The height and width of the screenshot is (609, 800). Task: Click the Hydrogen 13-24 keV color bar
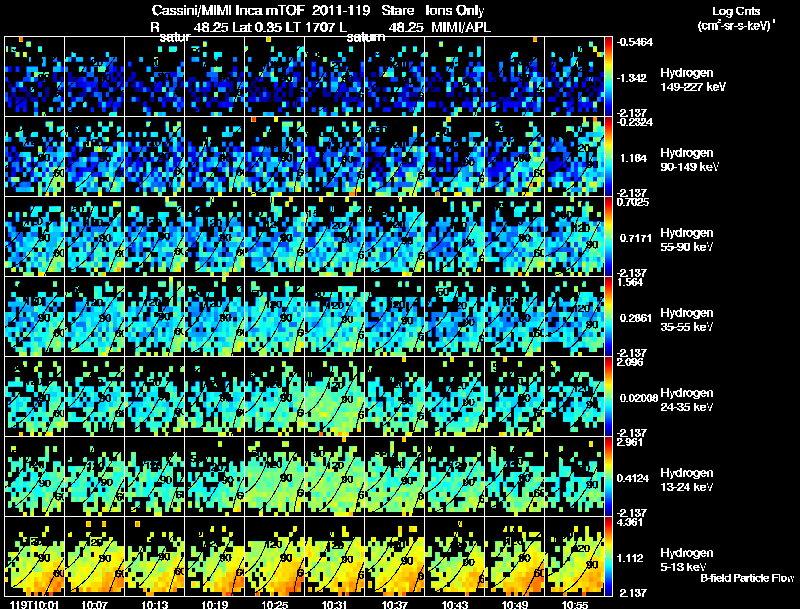609,477
